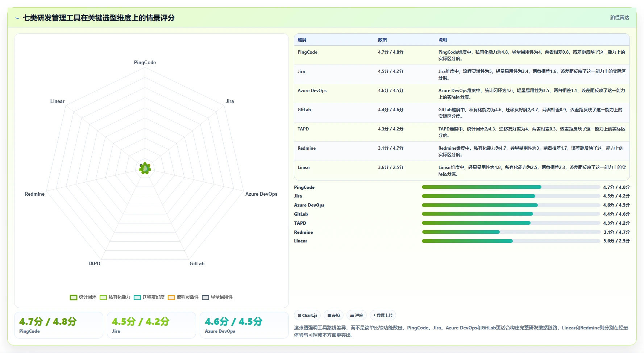Click the 说明 column header
Image resolution: width=644 pixels, height=353 pixels.
443,40
